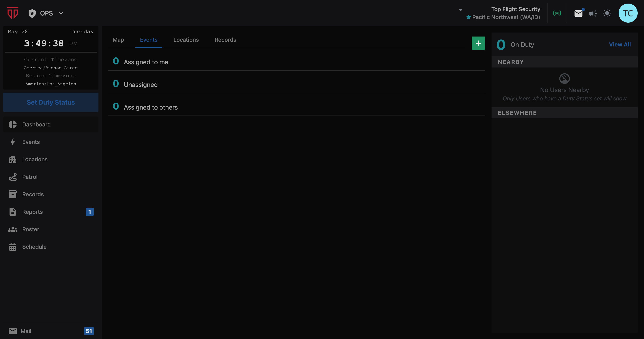This screenshot has height=339, width=644.
Task: Select the Patrol icon in the sidebar
Action: [x=13, y=177]
